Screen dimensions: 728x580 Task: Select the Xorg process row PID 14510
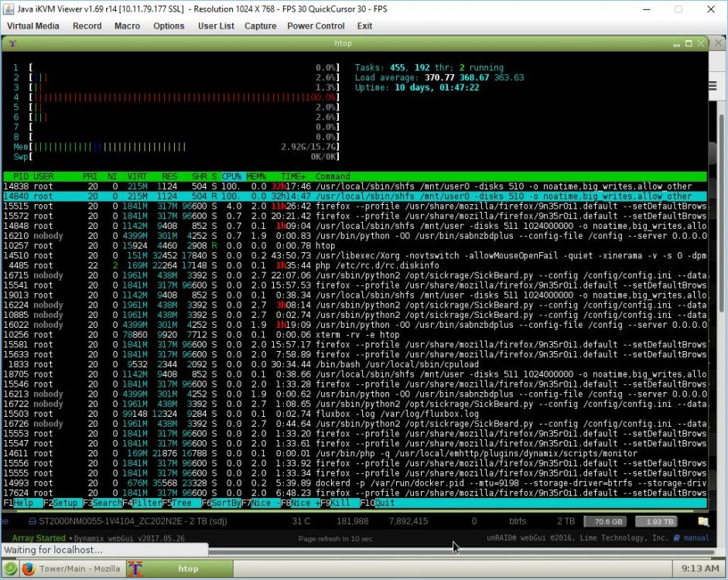(x=354, y=256)
